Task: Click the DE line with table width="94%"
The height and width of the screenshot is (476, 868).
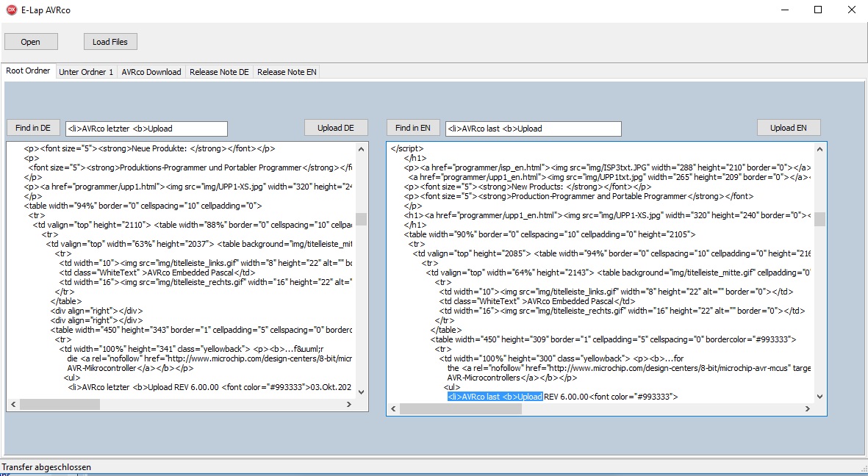Action: [x=143, y=206]
